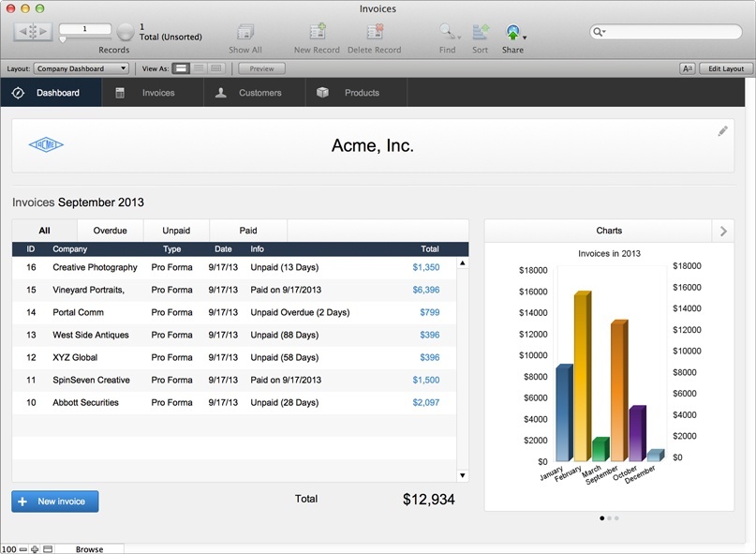This screenshot has width=756, height=554.
Task: Click the pencil edit icon beside Acme, Inc.
Action: [x=722, y=131]
